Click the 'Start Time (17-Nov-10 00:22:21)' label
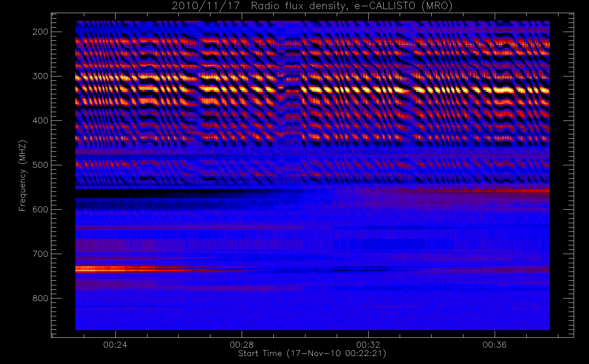 click(312, 353)
